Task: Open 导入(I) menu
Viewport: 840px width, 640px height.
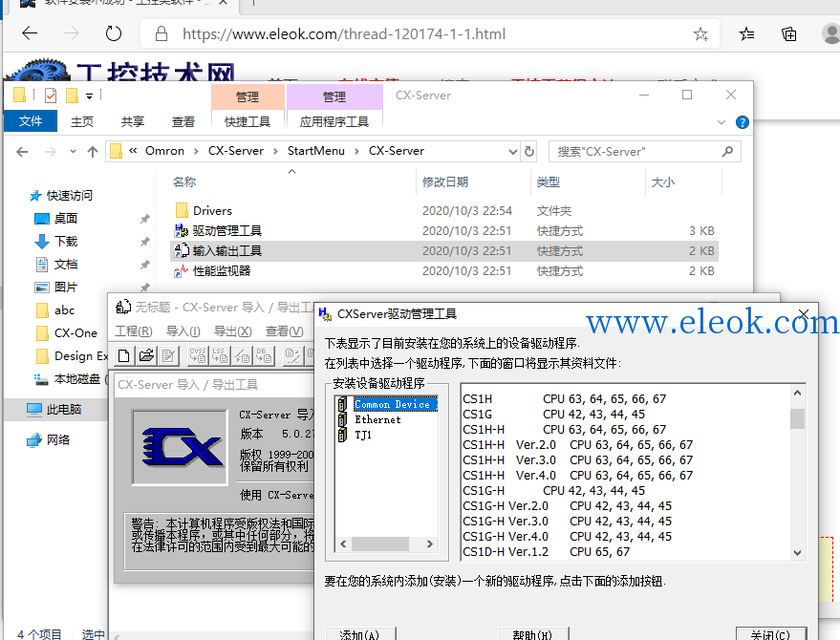Action: tap(183, 331)
